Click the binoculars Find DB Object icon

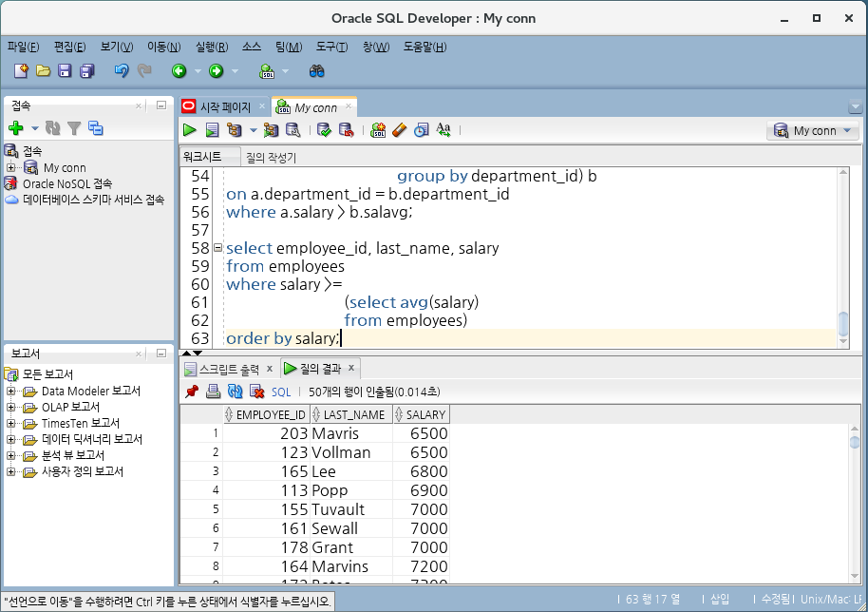click(316, 71)
